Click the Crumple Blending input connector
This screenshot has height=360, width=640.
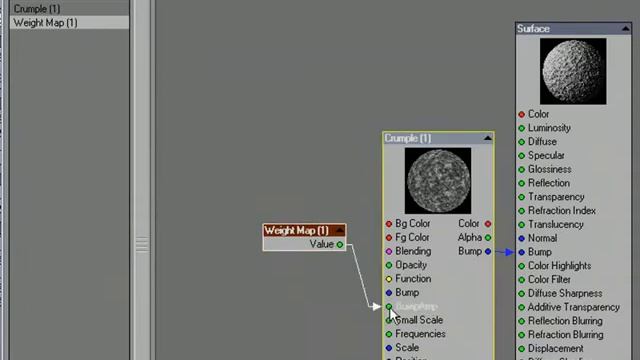coord(389,251)
